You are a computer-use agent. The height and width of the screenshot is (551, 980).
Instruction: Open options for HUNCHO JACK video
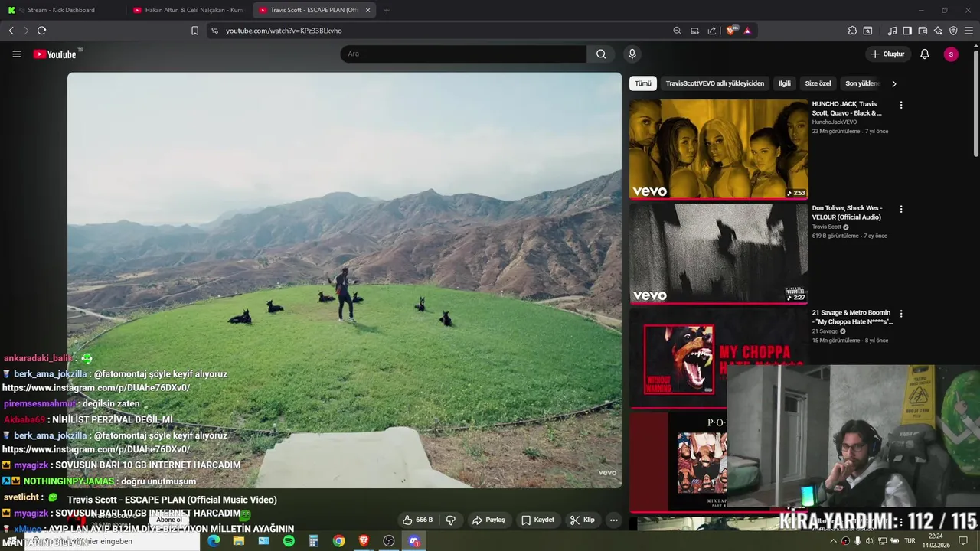(x=900, y=105)
